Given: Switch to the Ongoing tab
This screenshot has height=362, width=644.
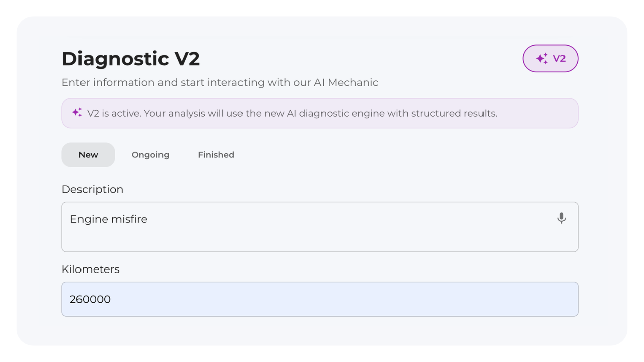Looking at the screenshot, I should coord(150,155).
